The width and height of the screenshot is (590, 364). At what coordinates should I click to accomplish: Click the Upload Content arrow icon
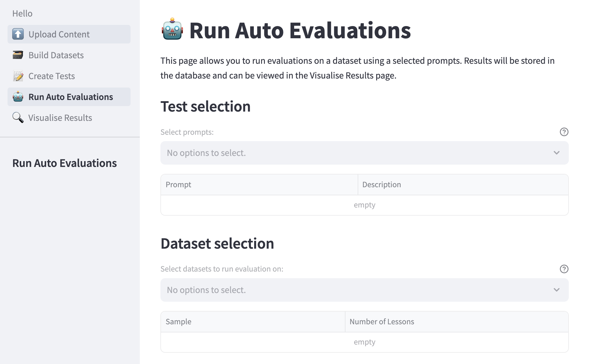pos(18,34)
